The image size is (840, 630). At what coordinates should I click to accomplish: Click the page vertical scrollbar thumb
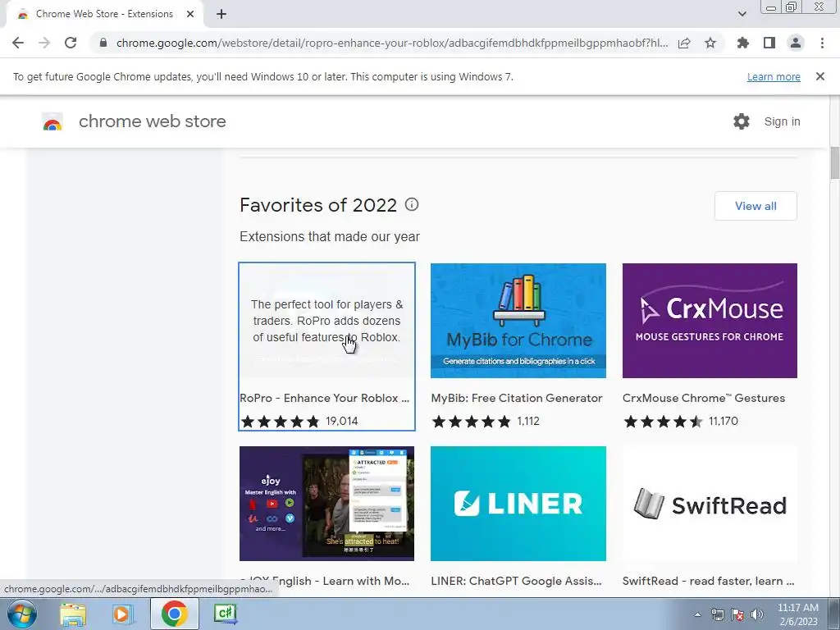coord(834,162)
